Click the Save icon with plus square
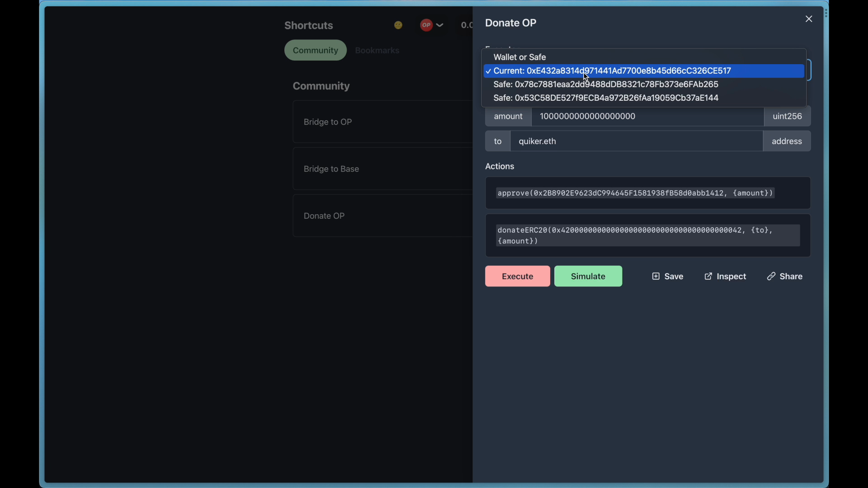 click(x=656, y=276)
